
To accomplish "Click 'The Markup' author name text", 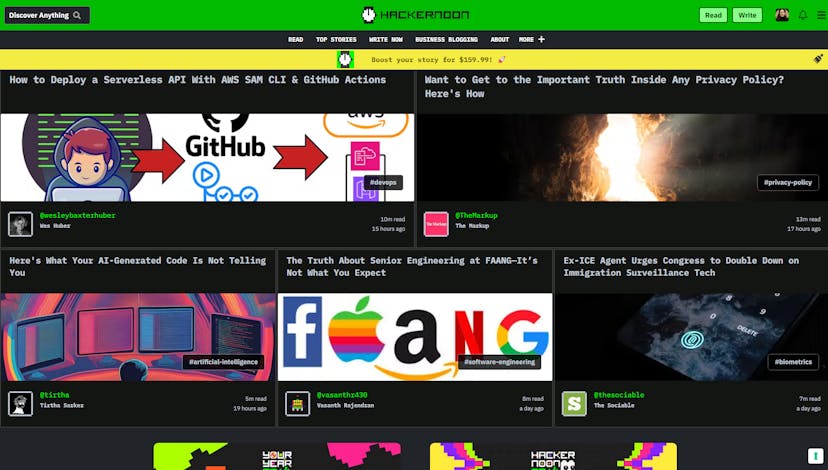I will 472,226.
